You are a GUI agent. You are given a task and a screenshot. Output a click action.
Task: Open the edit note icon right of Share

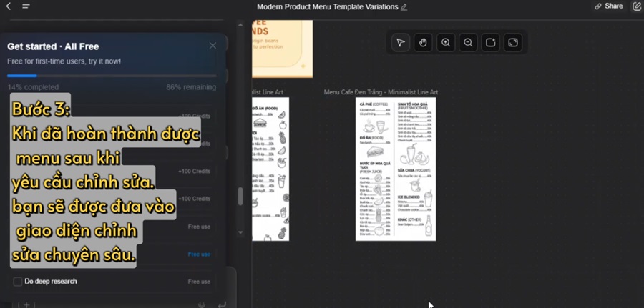tap(636, 6)
